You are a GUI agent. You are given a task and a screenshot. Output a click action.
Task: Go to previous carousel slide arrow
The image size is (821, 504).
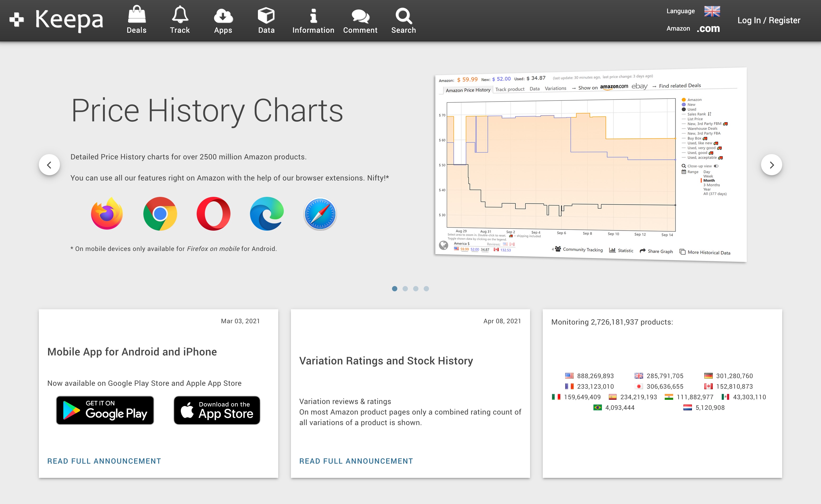tap(49, 165)
